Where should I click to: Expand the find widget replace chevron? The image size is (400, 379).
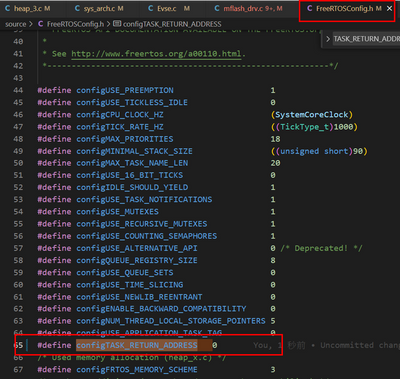pyautogui.click(x=328, y=39)
